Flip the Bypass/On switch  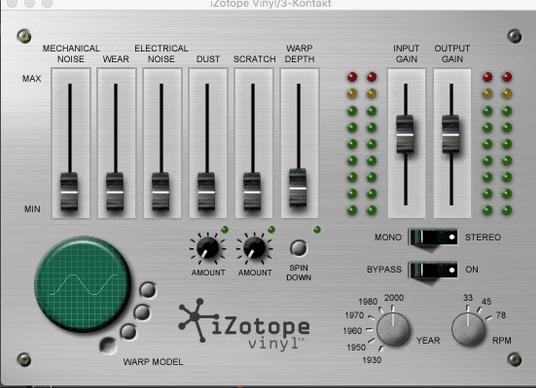(x=433, y=270)
